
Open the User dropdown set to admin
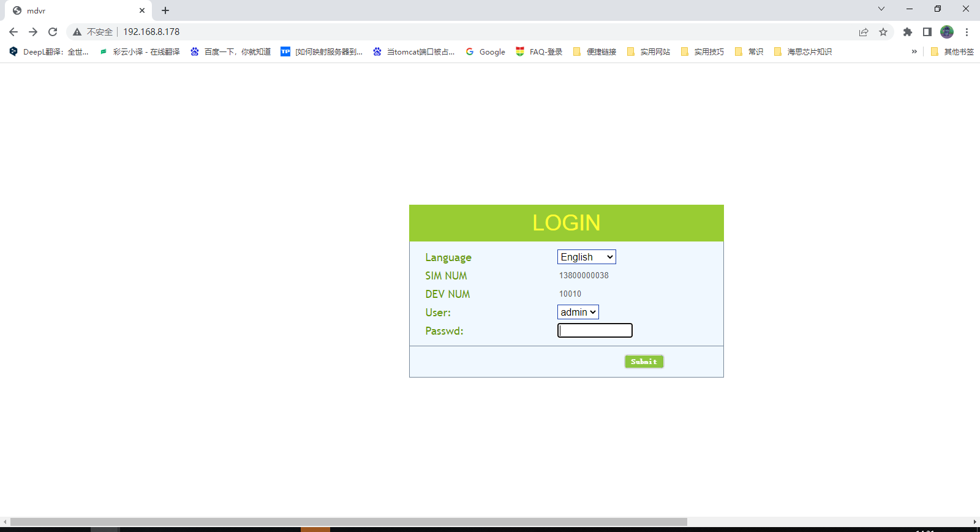click(578, 312)
